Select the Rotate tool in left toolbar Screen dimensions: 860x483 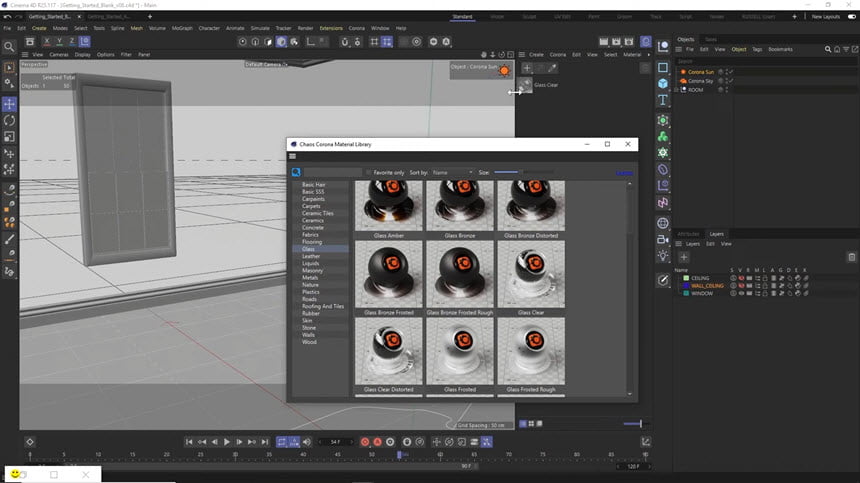click(9, 121)
